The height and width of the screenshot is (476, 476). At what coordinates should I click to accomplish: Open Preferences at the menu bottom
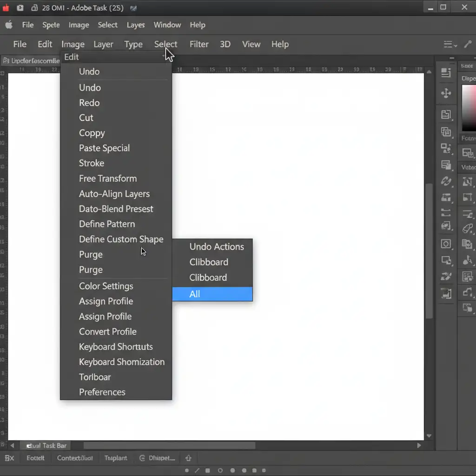point(102,392)
